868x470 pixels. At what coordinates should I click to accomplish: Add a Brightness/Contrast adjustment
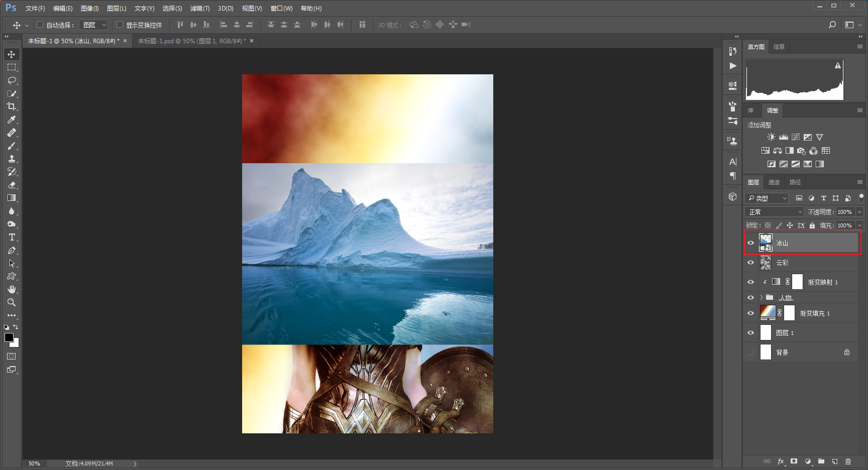pos(771,137)
